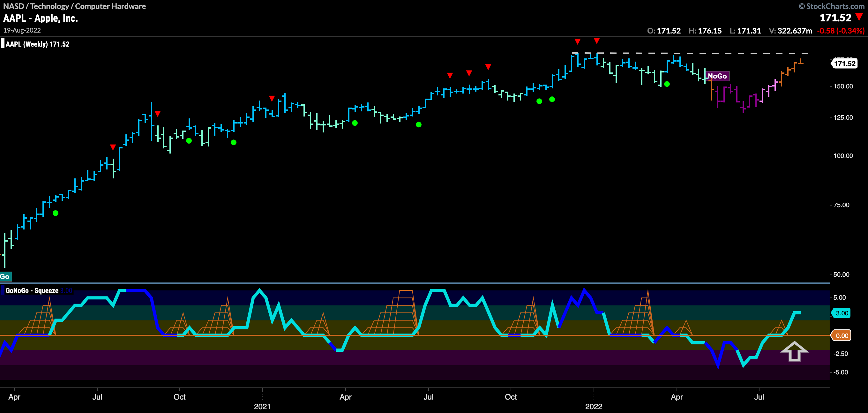The height and width of the screenshot is (413, 868).
Task: Click the 75.00 price axis label
Action: tap(842, 205)
